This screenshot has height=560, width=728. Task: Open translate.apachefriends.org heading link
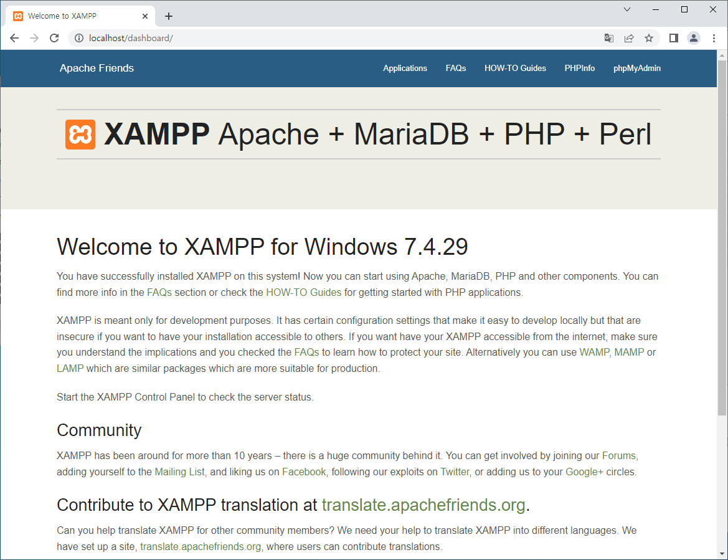tap(423, 505)
